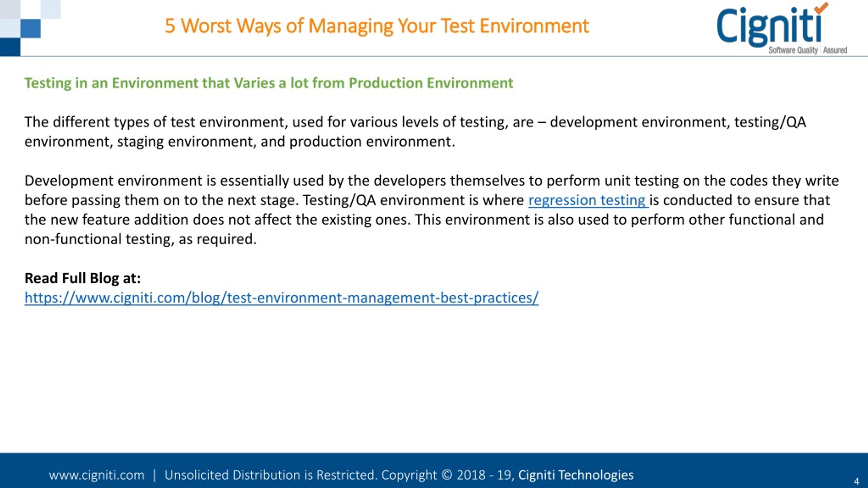Click the "Read Full Blog at:" label

82,278
